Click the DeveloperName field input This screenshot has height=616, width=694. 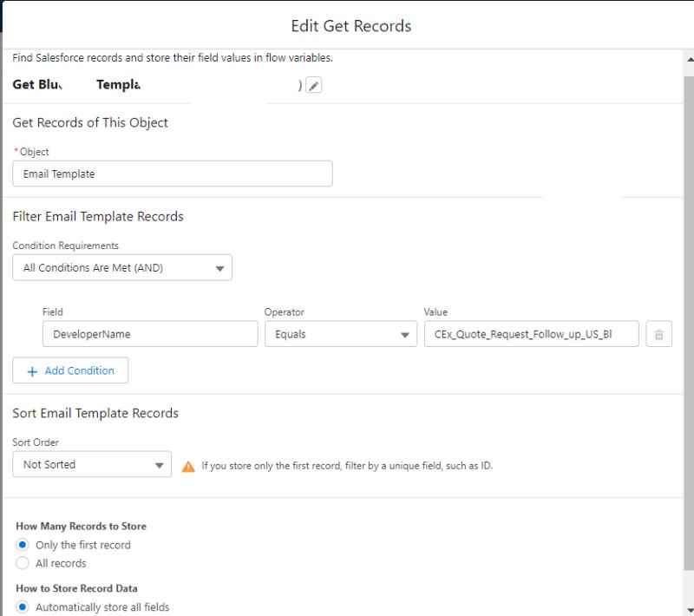pyautogui.click(x=149, y=333)
